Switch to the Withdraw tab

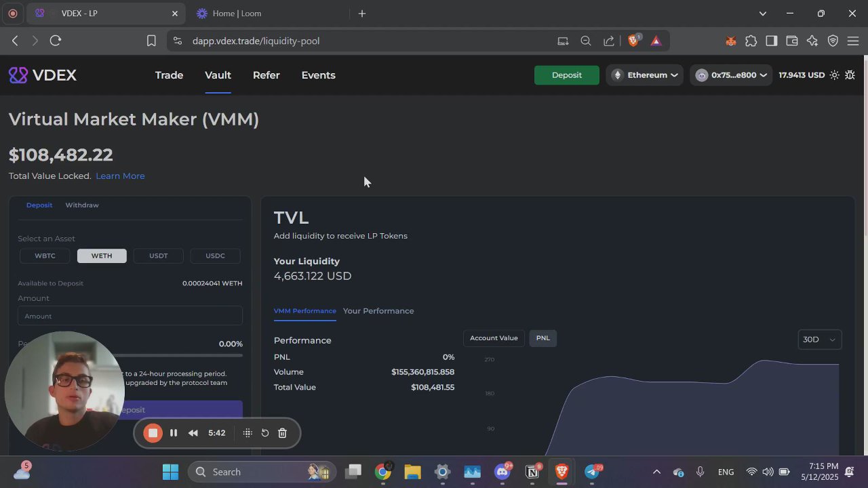coord(82,205)
